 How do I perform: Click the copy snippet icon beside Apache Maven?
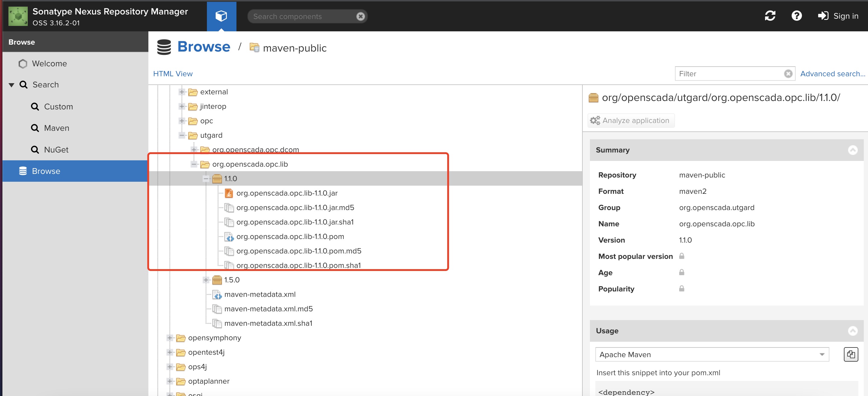(x=851, y=354)
